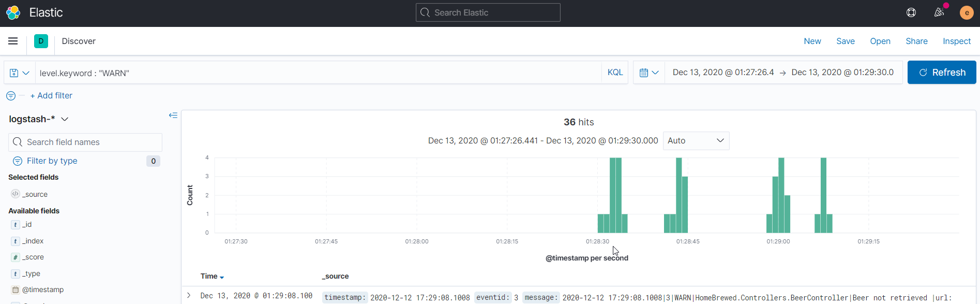Change the logstash-* index pattern

tap(39, 119)
